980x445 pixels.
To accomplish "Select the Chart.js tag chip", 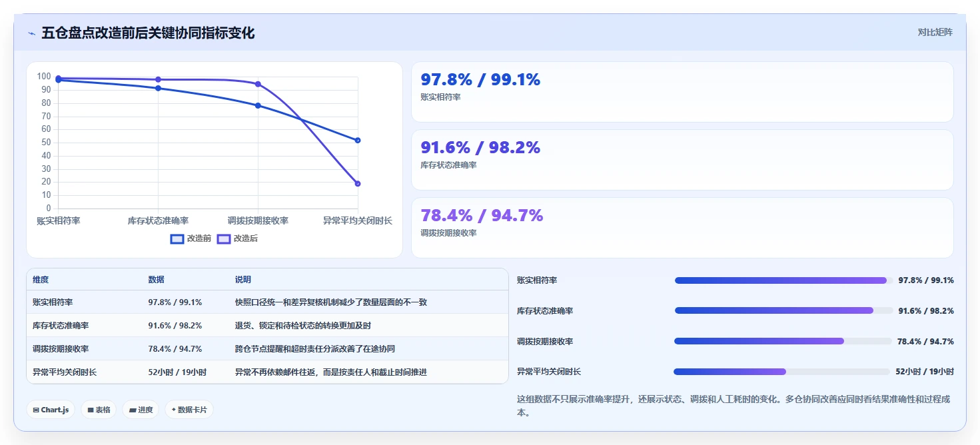I will [x=51, y=410].
